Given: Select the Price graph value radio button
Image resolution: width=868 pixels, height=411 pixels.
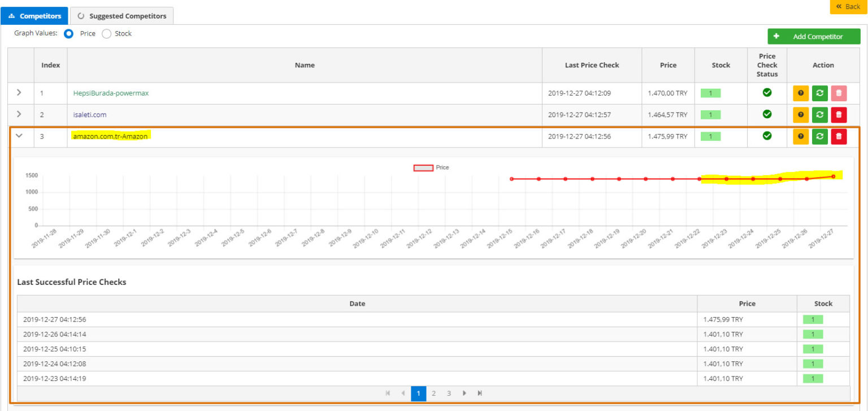Looking at the screenshot, I should [x=69, y=34].
